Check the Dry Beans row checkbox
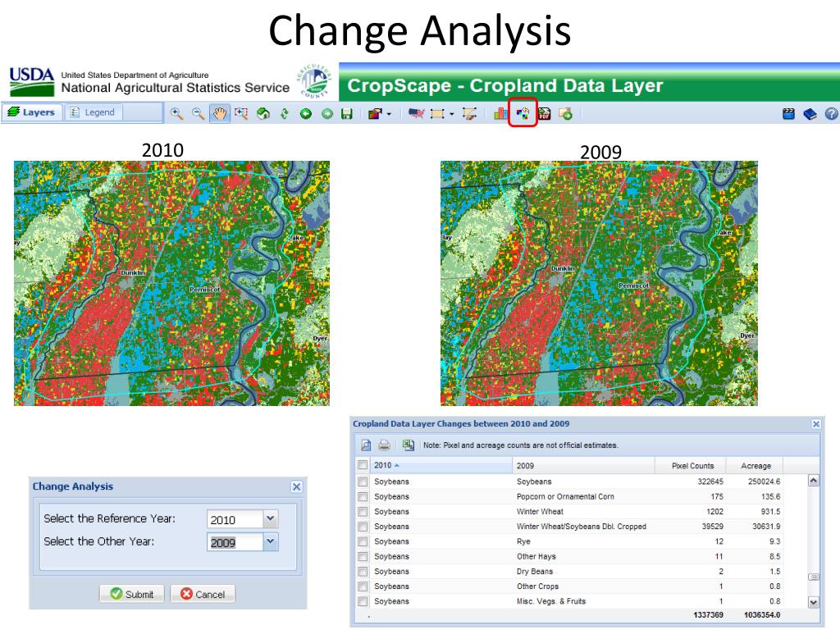 (363, 572)
